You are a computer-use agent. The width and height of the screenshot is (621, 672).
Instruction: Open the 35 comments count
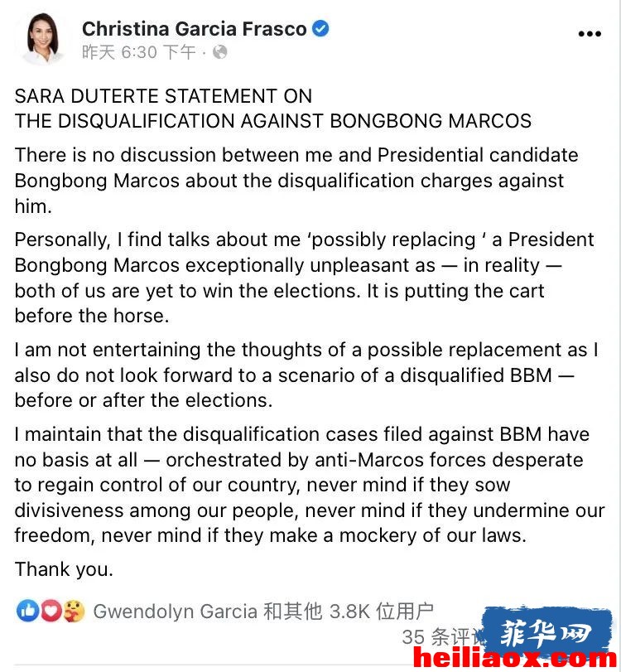click(x=443, y=637)
